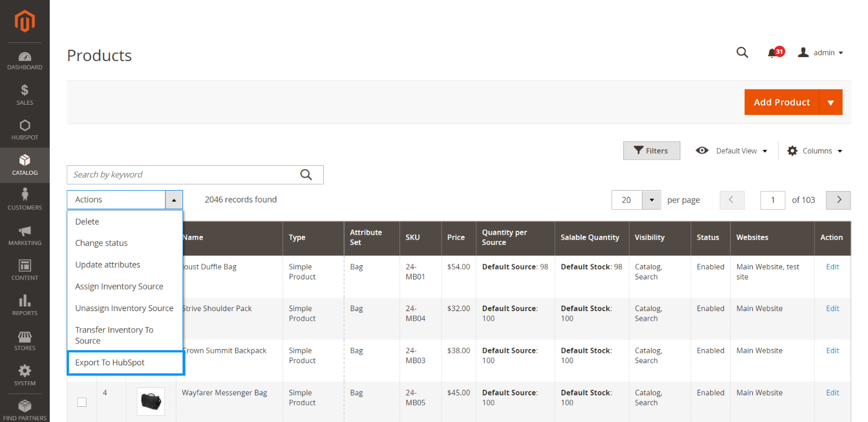Select the Marketing megaphone icon
Viewport: 868px width, 422px height.
click(x=25, y=235)
